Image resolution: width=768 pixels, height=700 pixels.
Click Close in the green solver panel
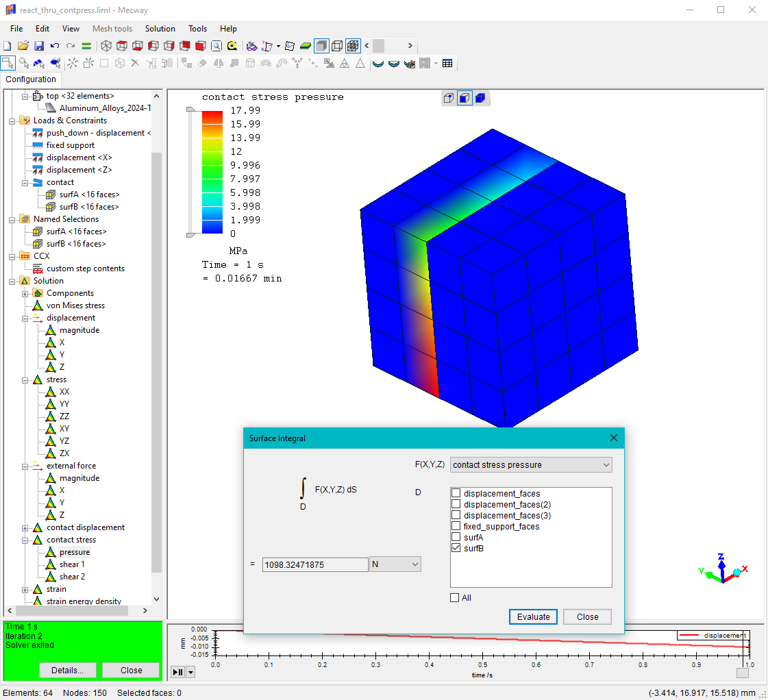132,670
